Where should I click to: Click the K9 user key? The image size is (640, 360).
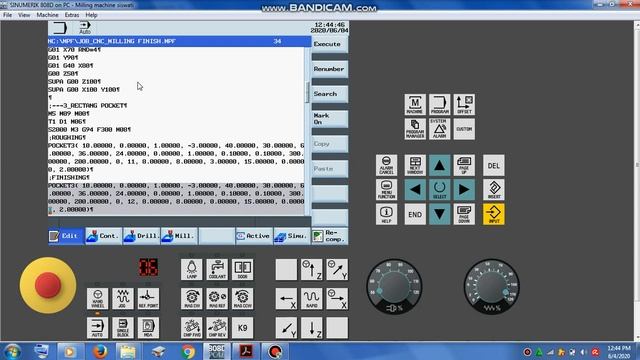[242, 328]
